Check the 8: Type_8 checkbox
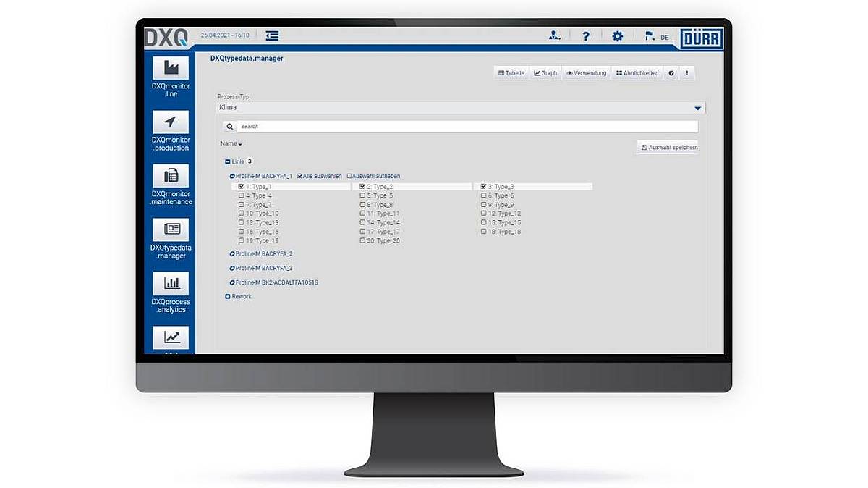 [362, 205]
